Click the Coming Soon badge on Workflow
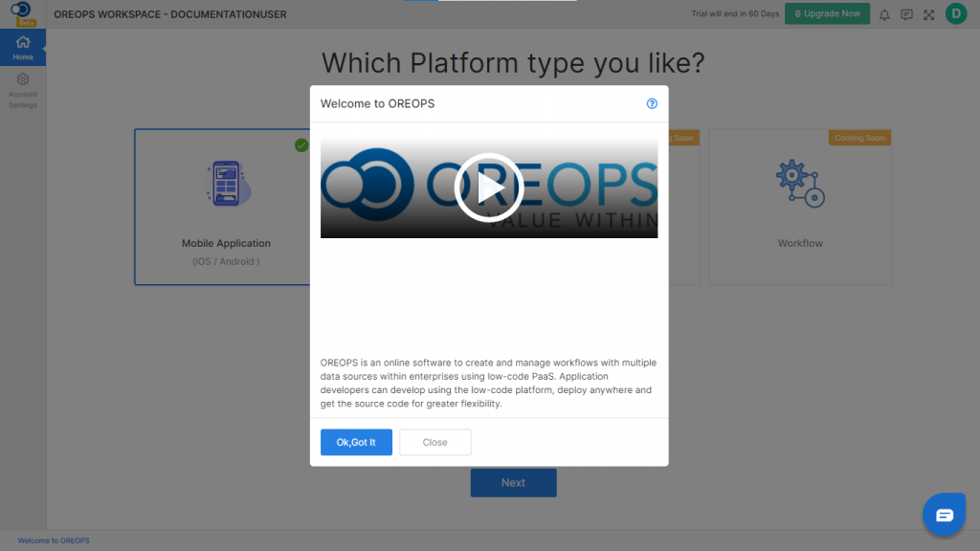Image resolution: width=980 pixels, height=551 pixels. pyautogui.click(x=859, y=138)
